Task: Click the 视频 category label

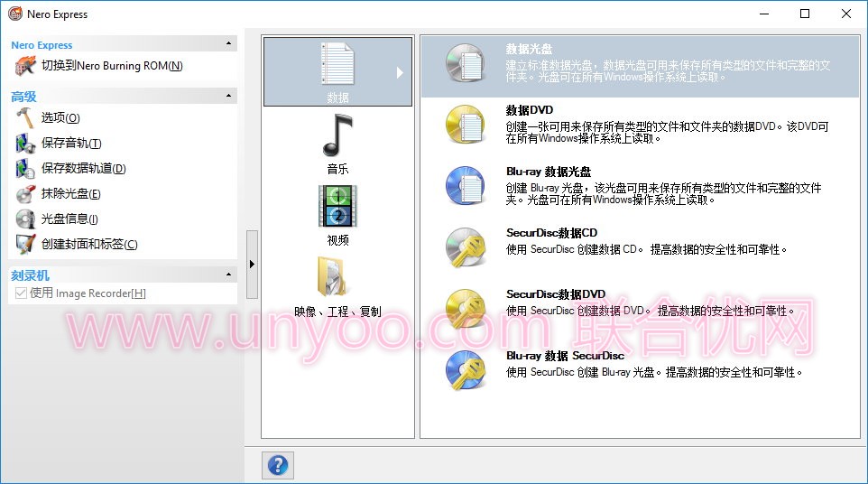Action: coord(337,240)
